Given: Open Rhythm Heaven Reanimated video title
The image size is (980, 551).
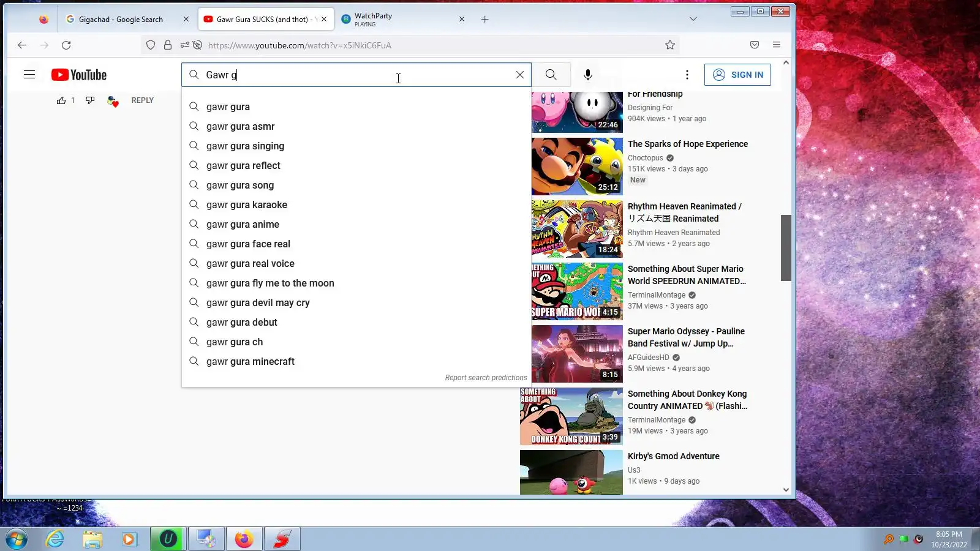Looking at the screenshot, I should click(x=685, y=212).
